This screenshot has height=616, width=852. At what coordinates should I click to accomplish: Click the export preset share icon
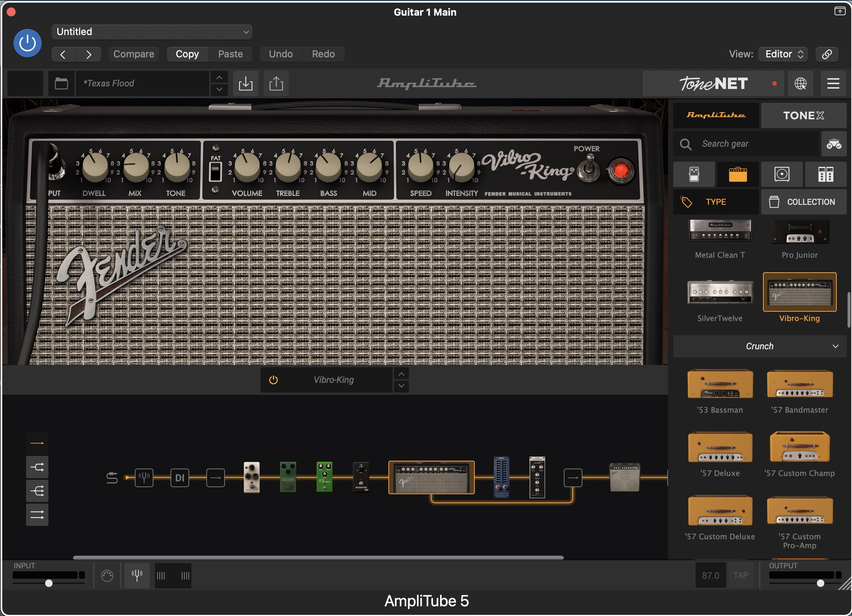tap(276, 83)
